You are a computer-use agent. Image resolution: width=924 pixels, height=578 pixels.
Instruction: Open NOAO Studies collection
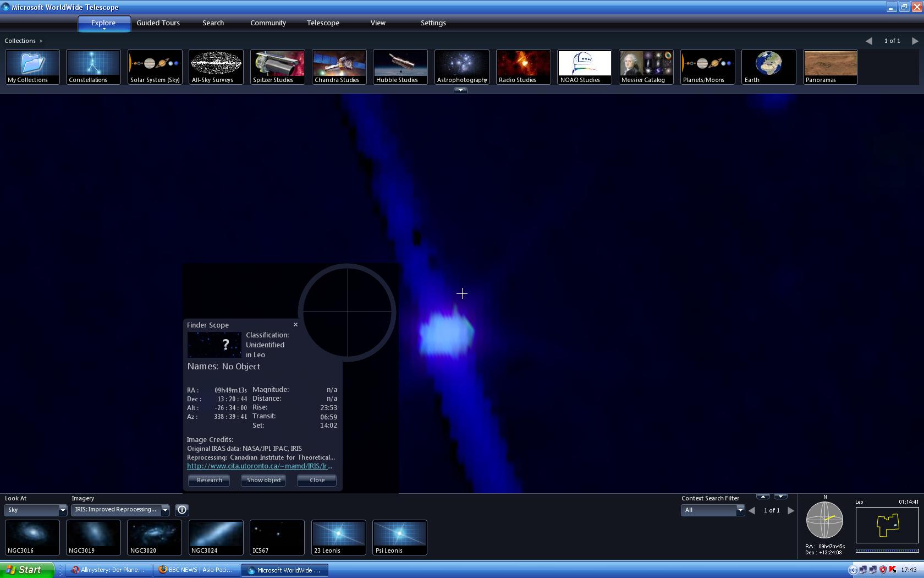[585, 67]
